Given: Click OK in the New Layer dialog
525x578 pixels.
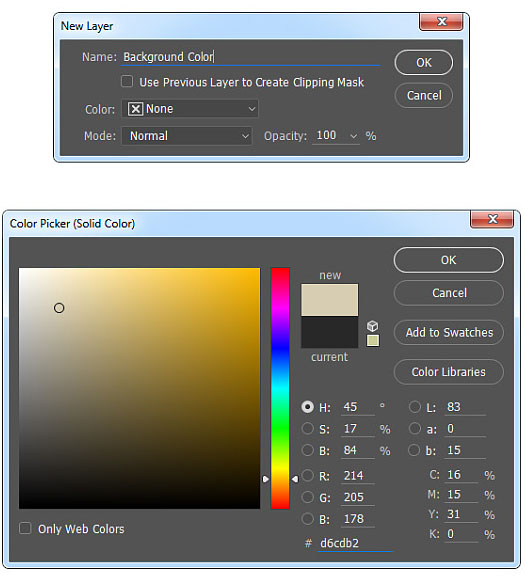Looking at the screenshot, I should coord(424,63).
